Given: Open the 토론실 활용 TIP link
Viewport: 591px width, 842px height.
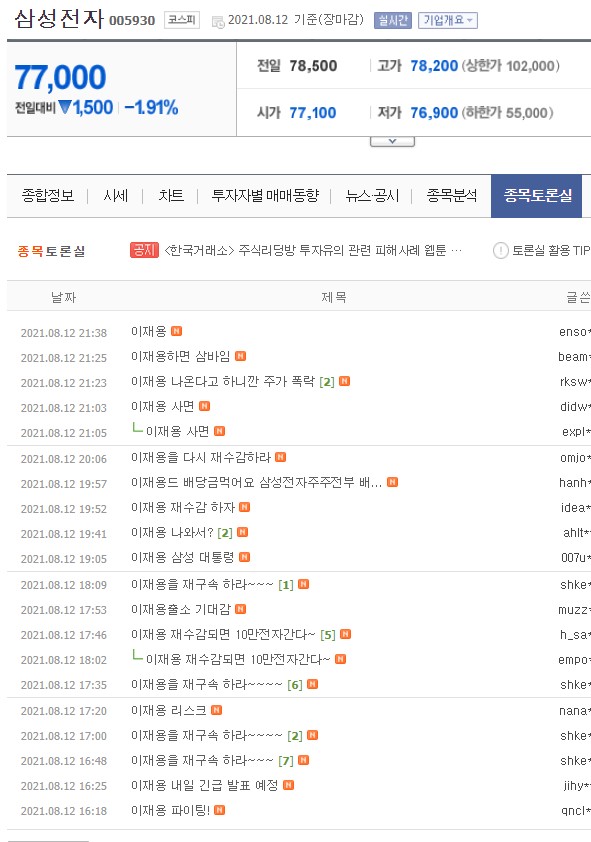Looking at the screenshot, I should 550,251.
